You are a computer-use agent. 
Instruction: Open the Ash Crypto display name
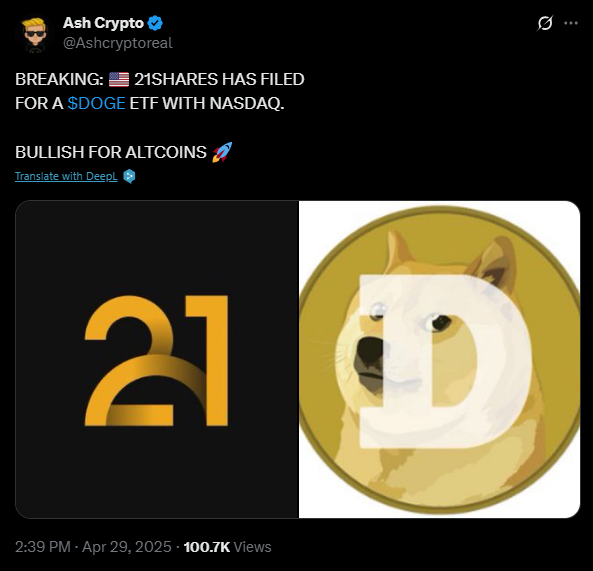pyautogui.click(x=103, y=23)
